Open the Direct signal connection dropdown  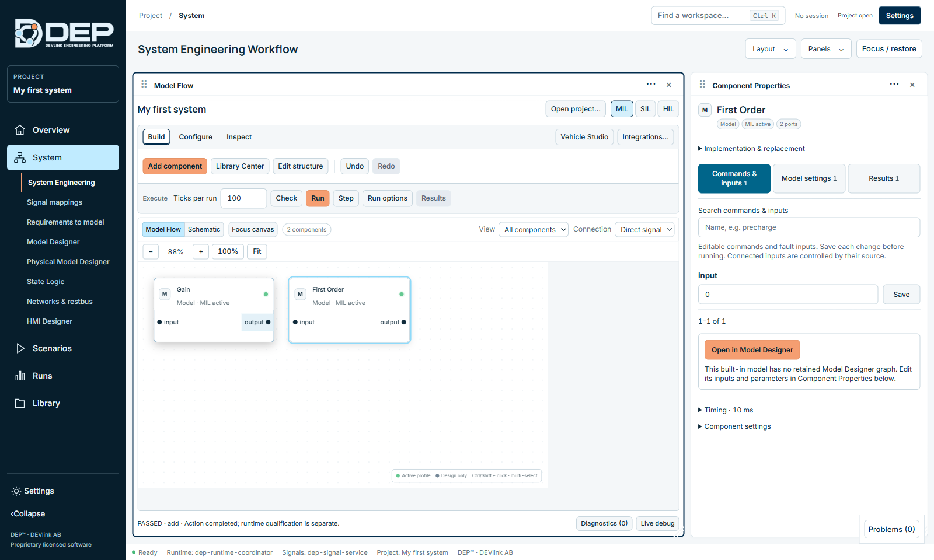[x=644, y=230]
